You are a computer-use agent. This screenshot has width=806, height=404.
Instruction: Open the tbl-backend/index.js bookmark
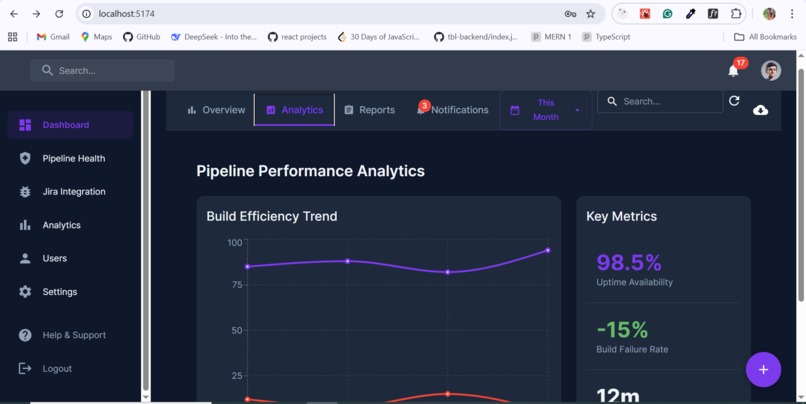(x=475, y=36)
